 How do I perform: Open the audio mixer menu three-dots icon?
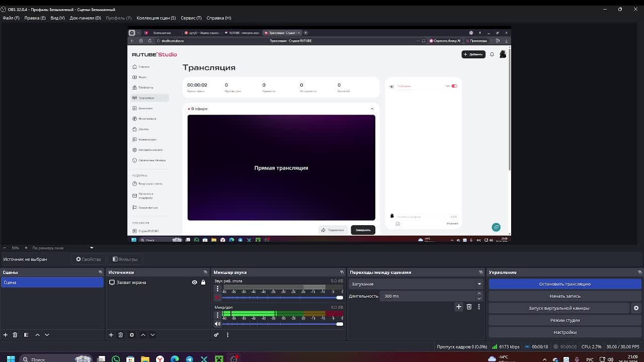point(227,335)
